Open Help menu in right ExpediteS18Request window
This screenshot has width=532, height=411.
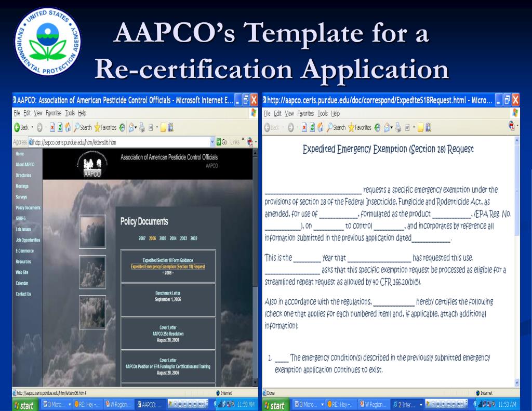335,113
